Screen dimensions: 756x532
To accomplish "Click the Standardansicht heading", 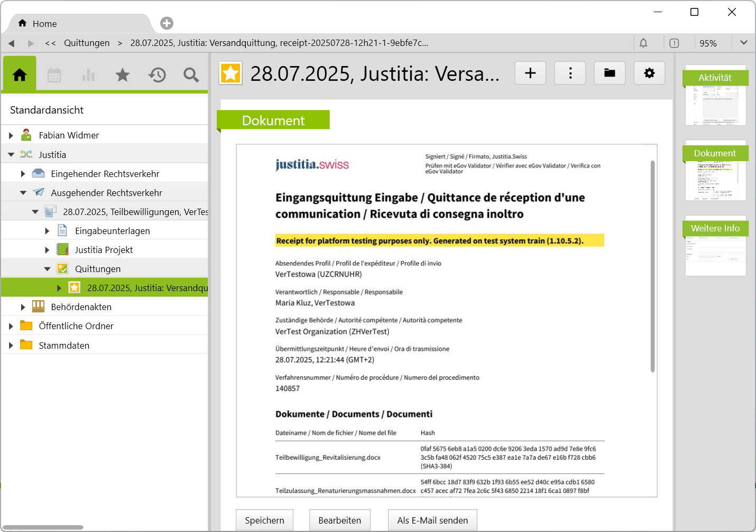I will coord(47,110).
